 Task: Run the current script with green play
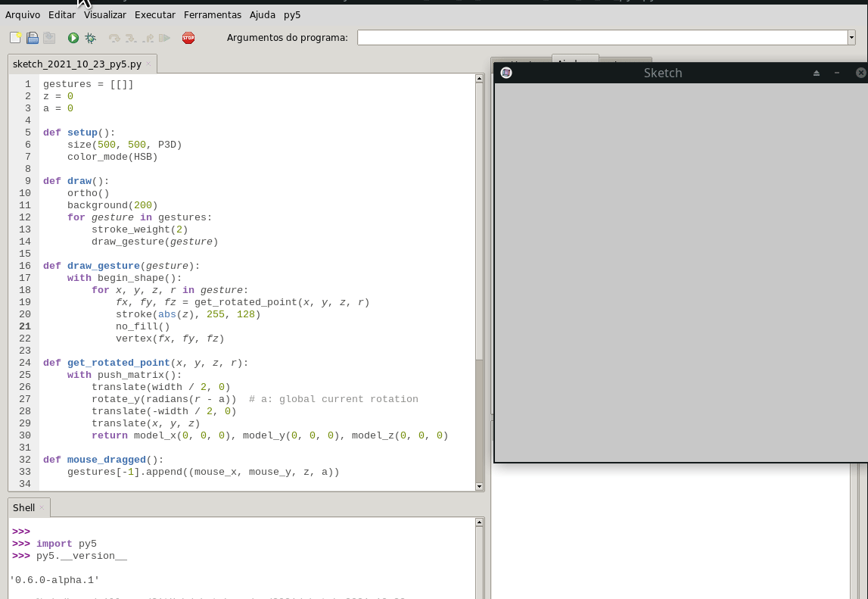tap(73, 38)
